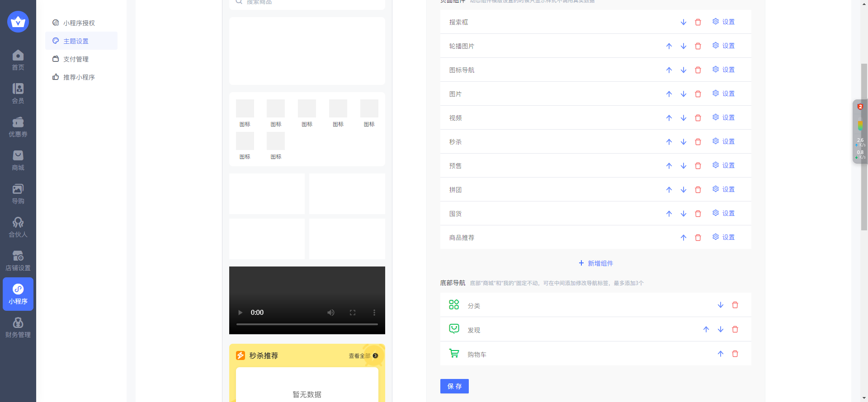Click the crown logo icon
Viewport: 868px width, 402px height.
pyautogui.click(x=18, y=22)
